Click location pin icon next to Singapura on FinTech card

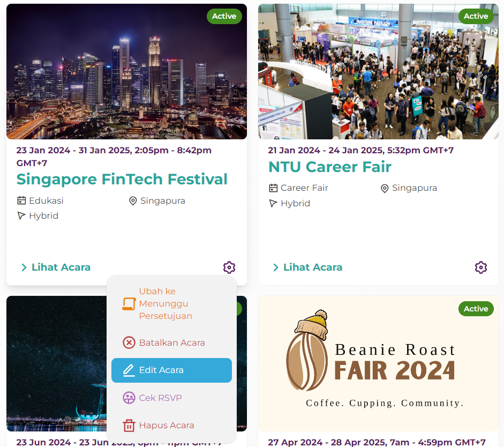tap(133, 201)
